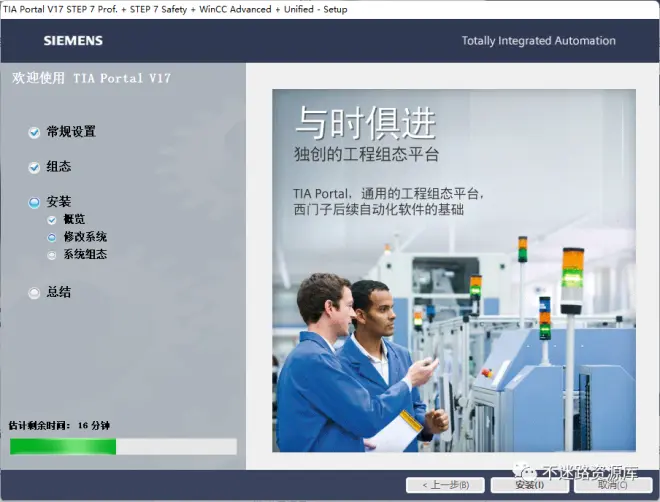Click the Totally Integrated Automation header text
The width and height of the screenshot is (660, 502).
[x=538, y=41]
